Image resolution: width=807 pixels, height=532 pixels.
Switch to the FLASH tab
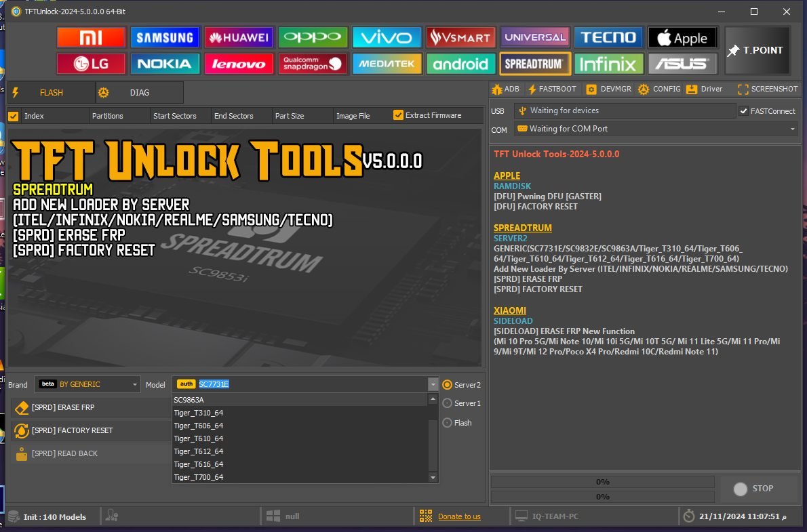51,93
